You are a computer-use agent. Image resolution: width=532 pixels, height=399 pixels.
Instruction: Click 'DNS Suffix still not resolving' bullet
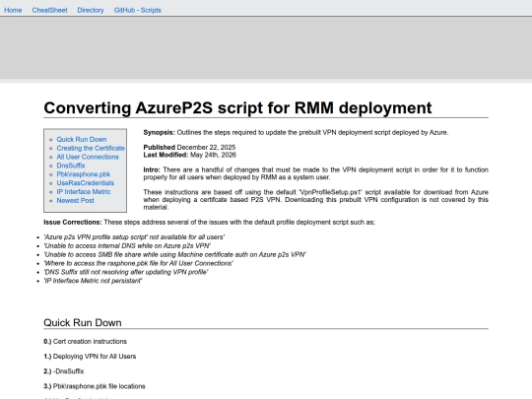(126, 272)
